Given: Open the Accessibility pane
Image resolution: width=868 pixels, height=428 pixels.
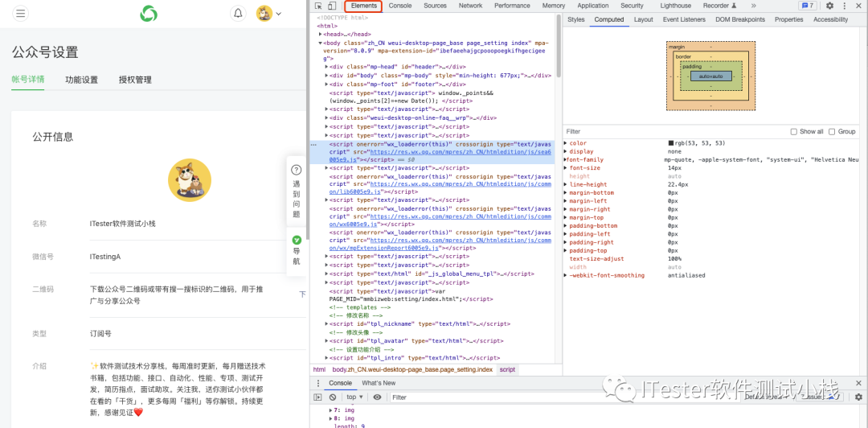Looking at the screenshot, I should 830,19.
